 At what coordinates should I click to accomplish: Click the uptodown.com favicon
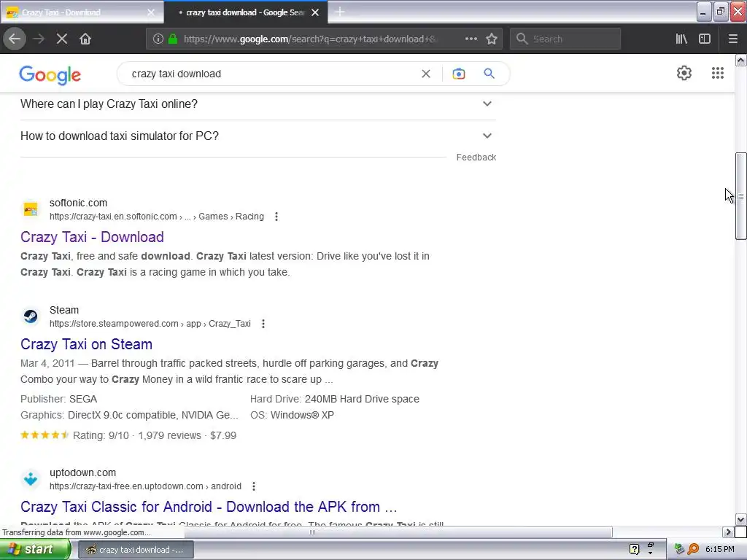31,478
